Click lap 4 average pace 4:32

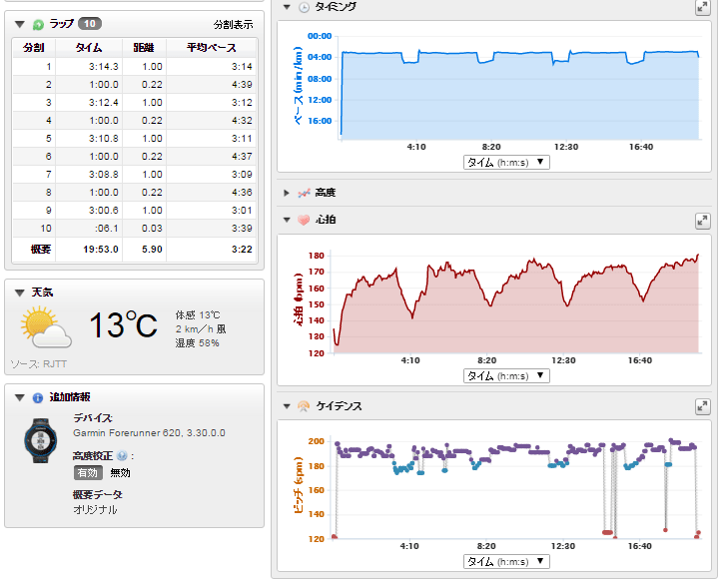tap(242, 120)
